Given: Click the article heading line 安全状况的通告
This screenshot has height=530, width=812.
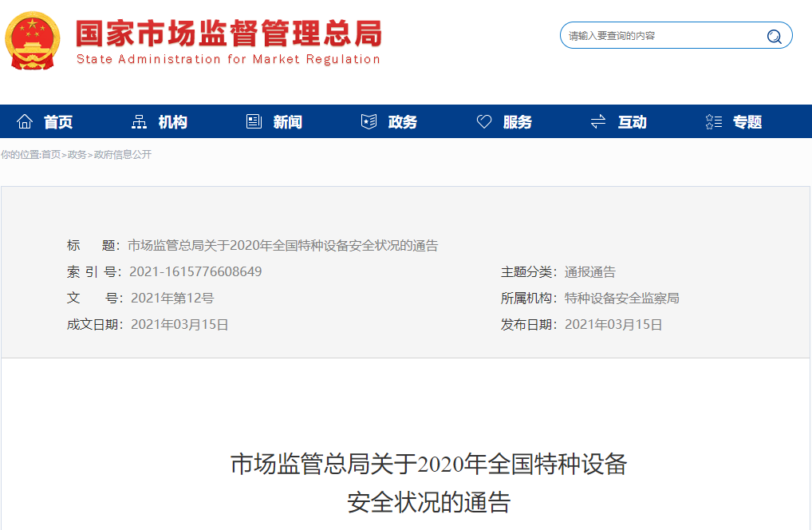Looking at the screenshot, I should pos(429,502).
